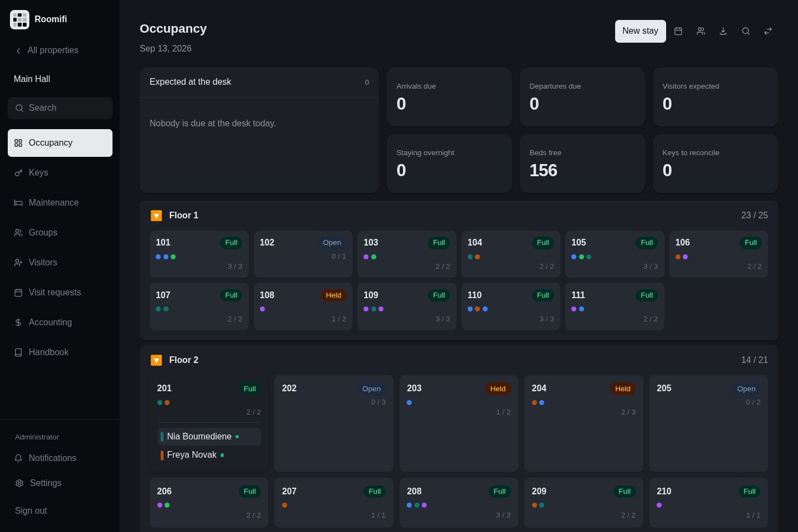Viewport: 798px width, 532px height.
Task: Click the search magnifier icon in header
Action: [x=746, y=31]
